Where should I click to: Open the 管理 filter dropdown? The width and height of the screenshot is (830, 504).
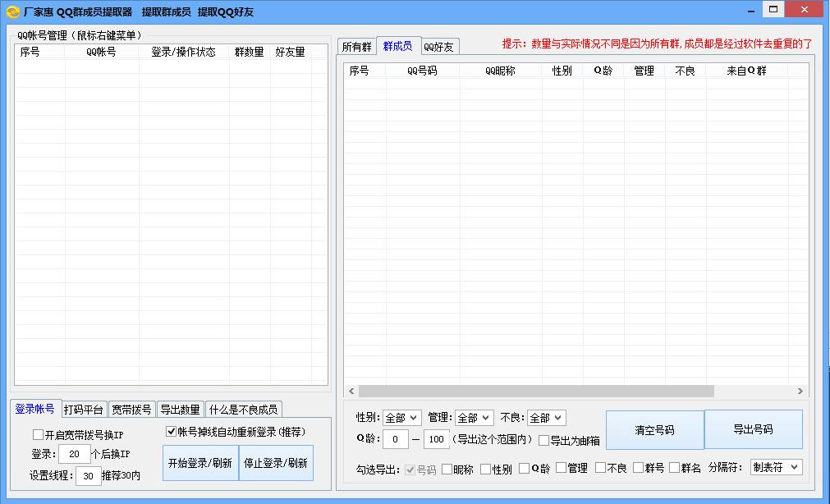tap(475, 417)
